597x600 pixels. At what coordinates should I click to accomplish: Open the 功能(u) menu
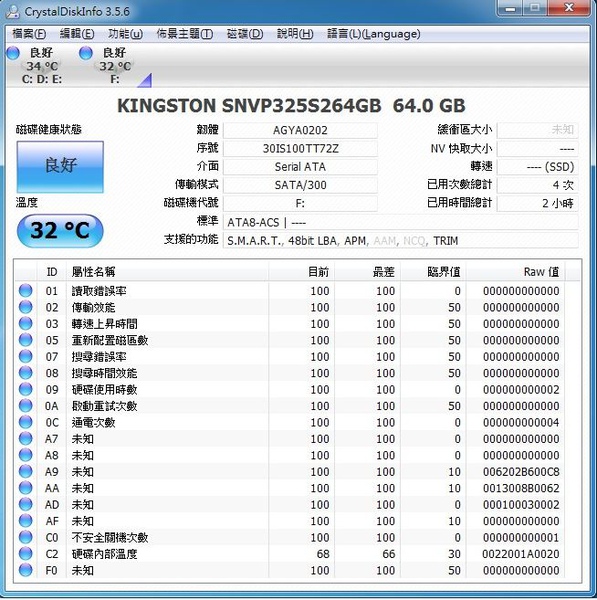pyautogui.click(x=126, y=34)
